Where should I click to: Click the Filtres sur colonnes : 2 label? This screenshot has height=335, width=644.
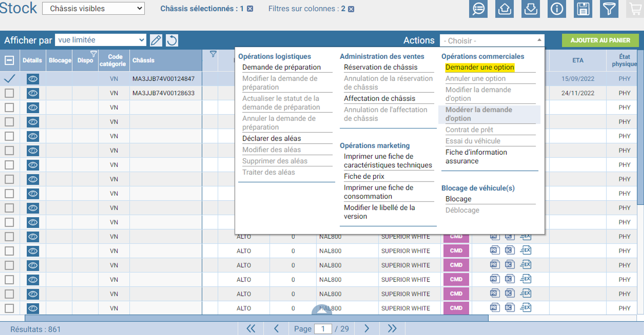click(307, 8)
